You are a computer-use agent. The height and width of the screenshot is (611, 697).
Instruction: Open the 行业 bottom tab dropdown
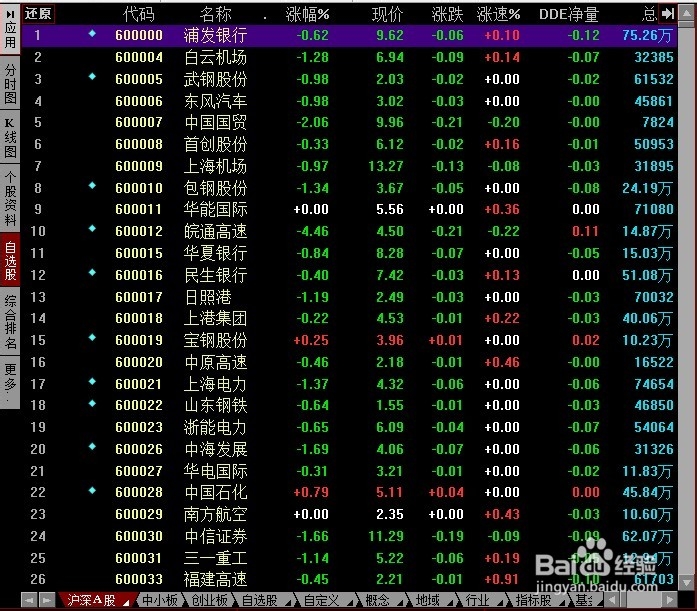click(x=500, y=603)
